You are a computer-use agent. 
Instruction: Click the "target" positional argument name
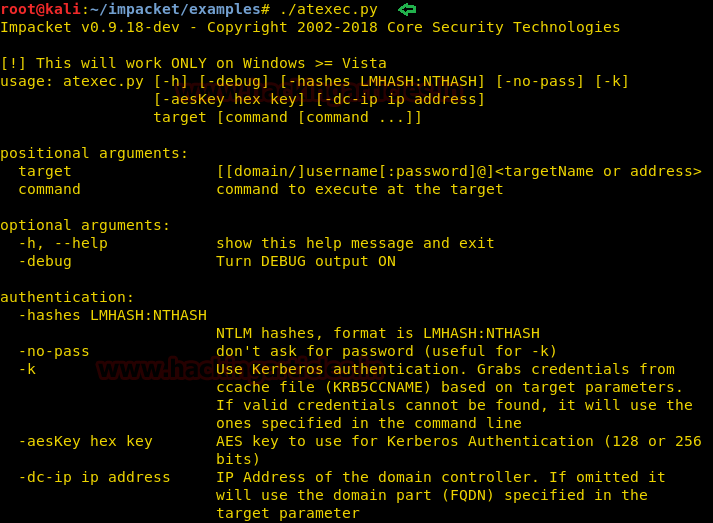[45, 171]
